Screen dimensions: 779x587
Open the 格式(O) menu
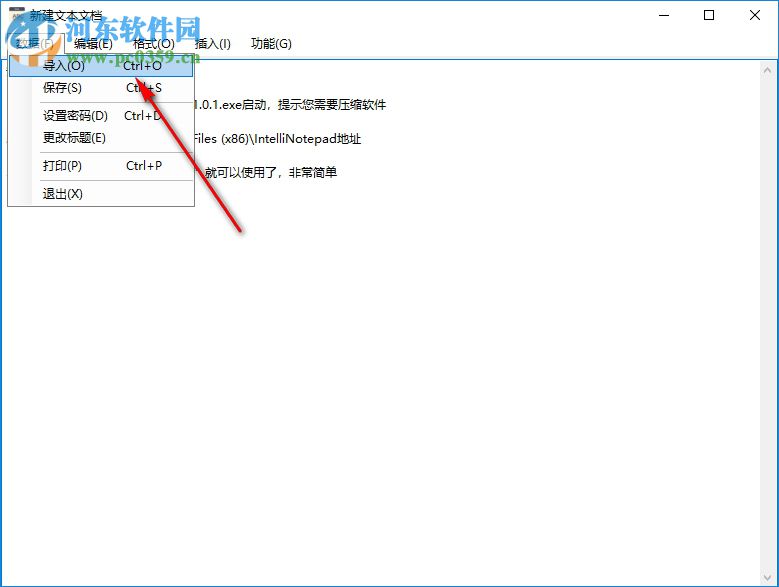tap(154, 44)
